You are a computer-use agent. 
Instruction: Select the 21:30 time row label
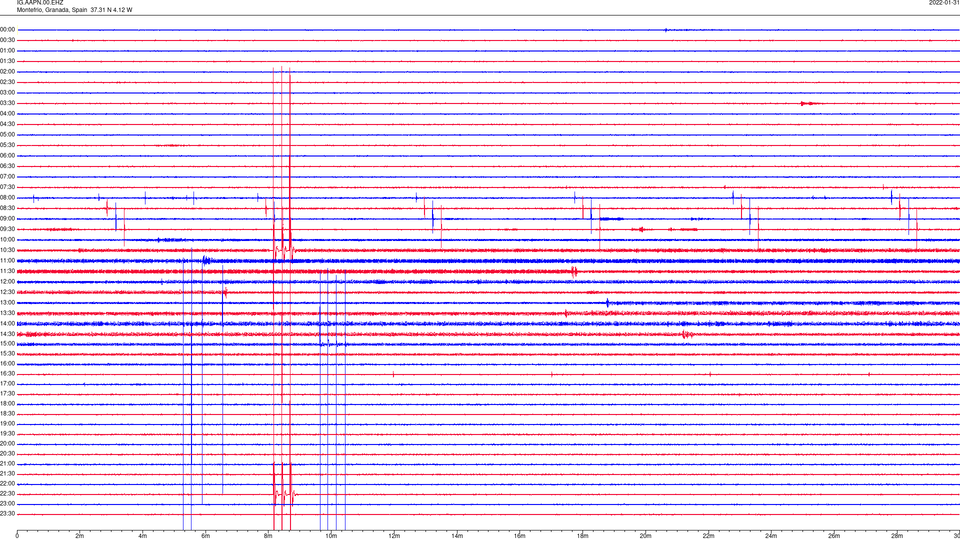tap(7, 474)
